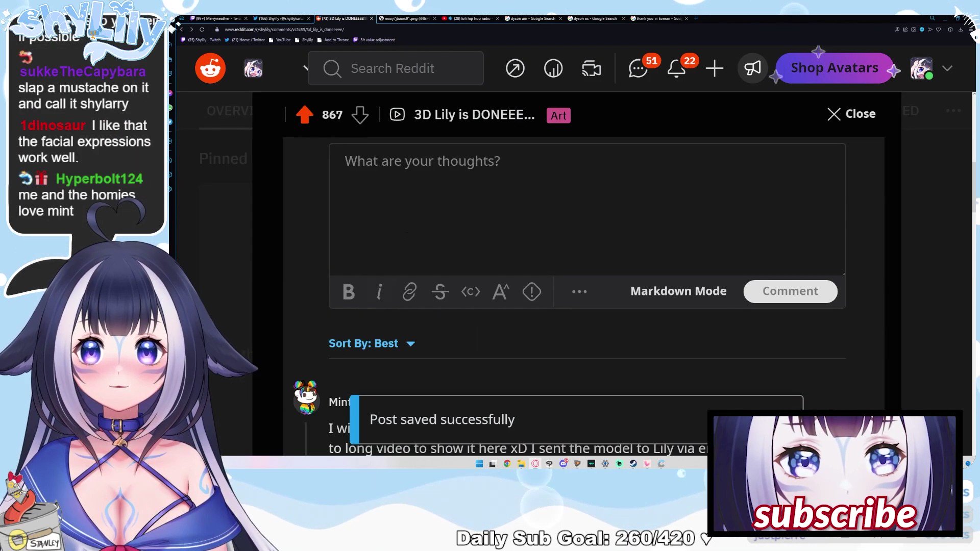
Task: Switch to the lofi hip hop radio tab
Action: point(470,18)
